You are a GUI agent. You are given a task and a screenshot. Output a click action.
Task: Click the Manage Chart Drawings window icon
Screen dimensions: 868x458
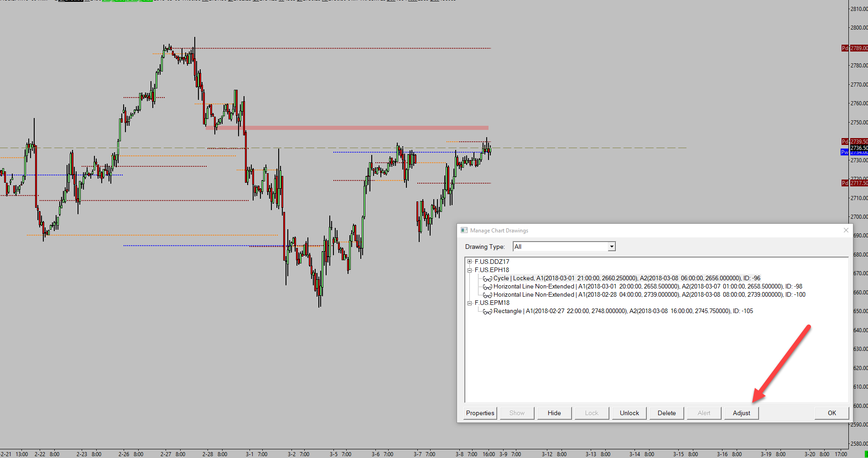click(x=464, y=231)
